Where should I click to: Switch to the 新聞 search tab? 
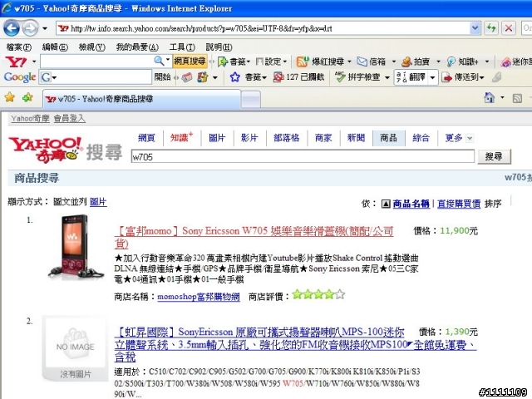(x=356, y=138)
